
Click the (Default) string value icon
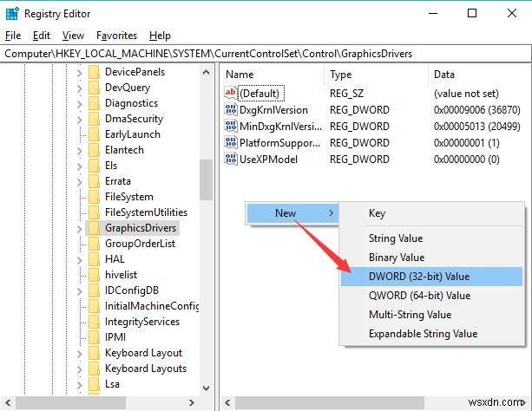[231, 94]
